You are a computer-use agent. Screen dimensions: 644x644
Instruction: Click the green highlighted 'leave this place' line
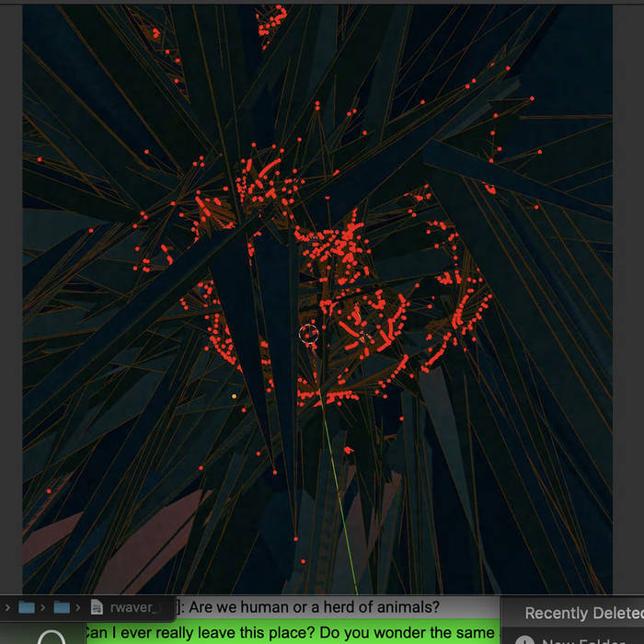(x=290, y=633)
